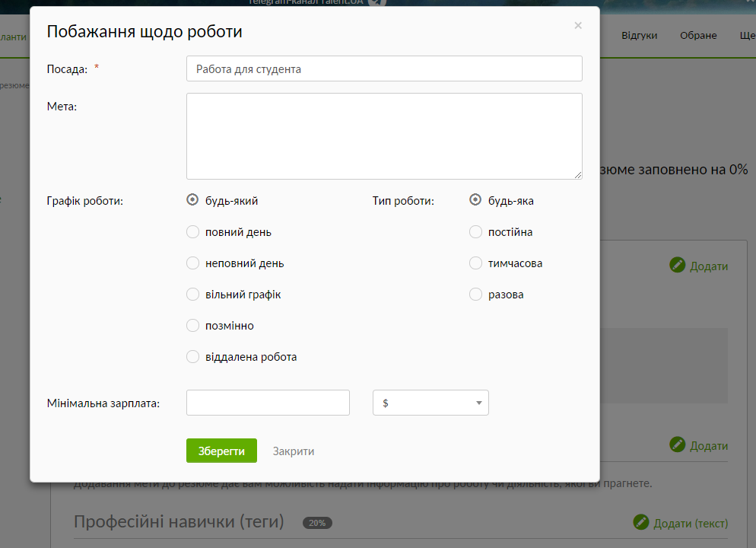756x548 pixels.
Task: Close the job preferences dialog with X
Action: point(577,26)
